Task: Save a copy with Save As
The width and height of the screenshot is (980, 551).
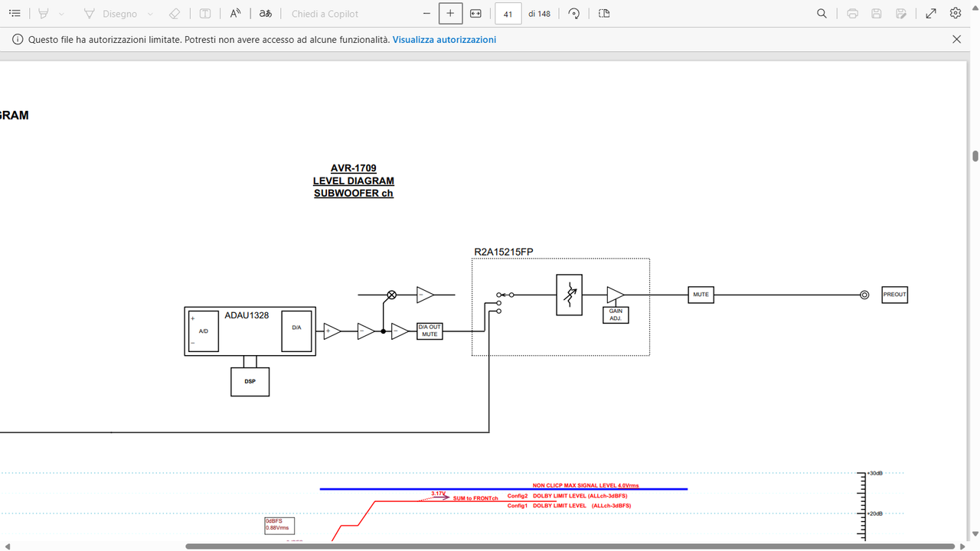Action: 901,14
